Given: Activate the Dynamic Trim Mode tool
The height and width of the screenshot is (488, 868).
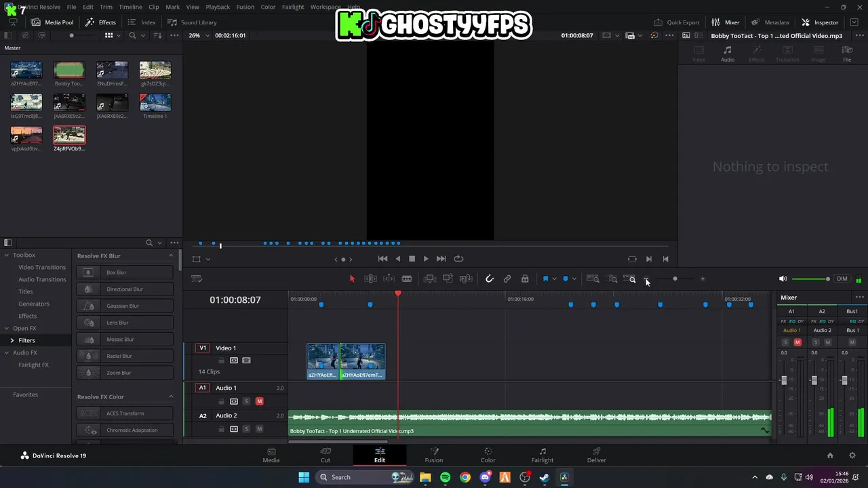Looking at the screenshot, I should point(389,279).
